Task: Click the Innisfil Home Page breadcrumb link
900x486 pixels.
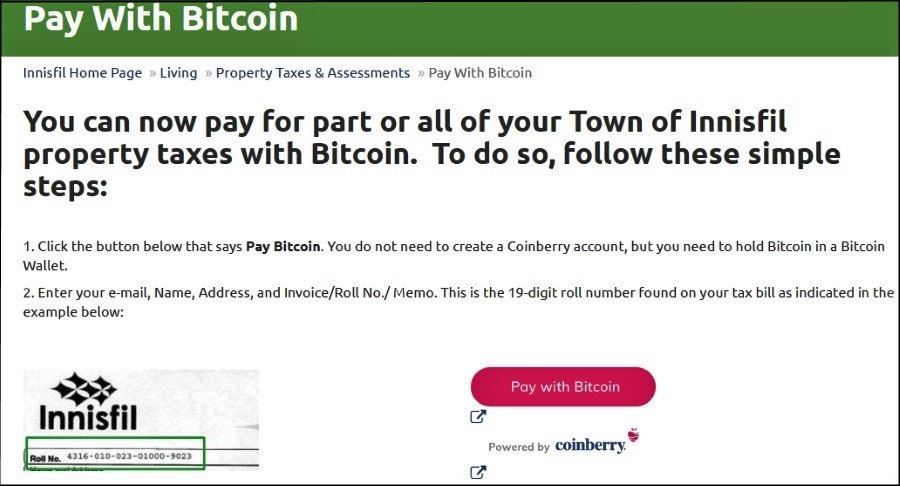Action: [82, 73]
